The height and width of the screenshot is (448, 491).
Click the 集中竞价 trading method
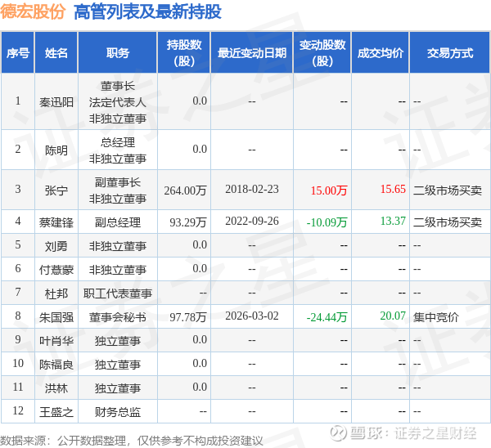tap(436, 317)
